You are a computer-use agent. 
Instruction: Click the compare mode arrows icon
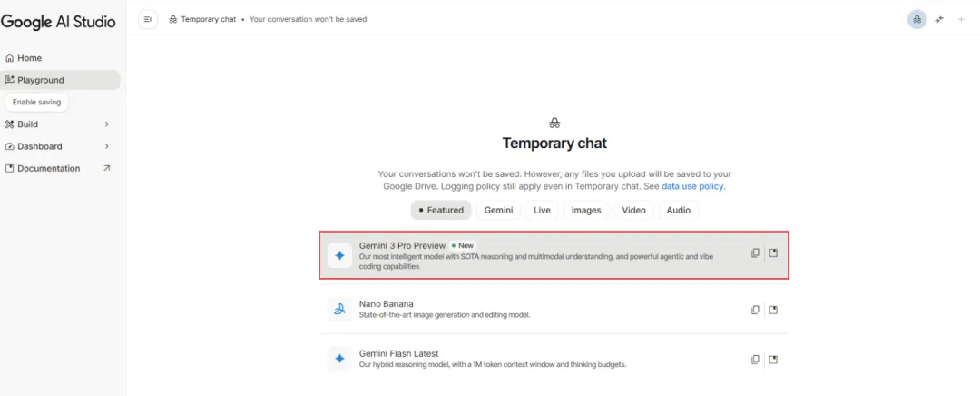point(940,19)
